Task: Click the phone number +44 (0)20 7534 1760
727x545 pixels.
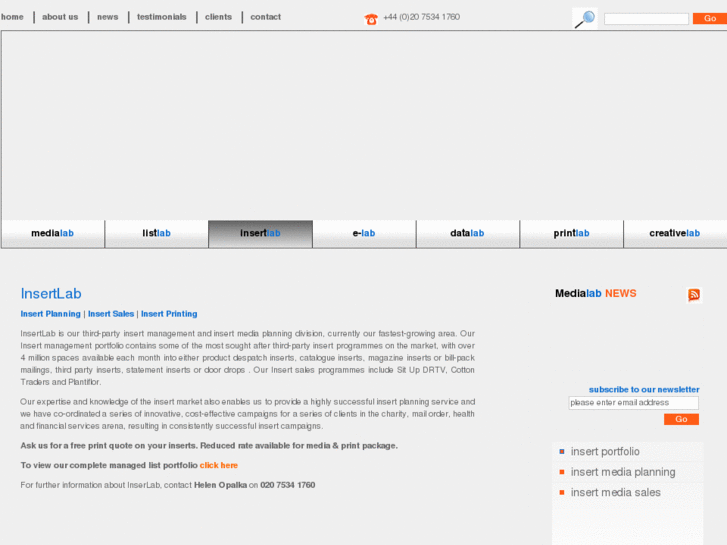Action: (x=421, y=17)
